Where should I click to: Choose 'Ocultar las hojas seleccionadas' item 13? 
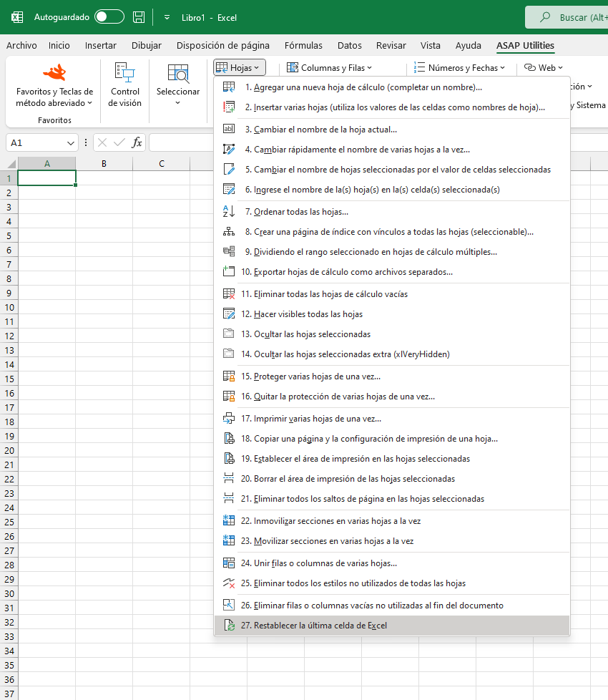point(392,334)
